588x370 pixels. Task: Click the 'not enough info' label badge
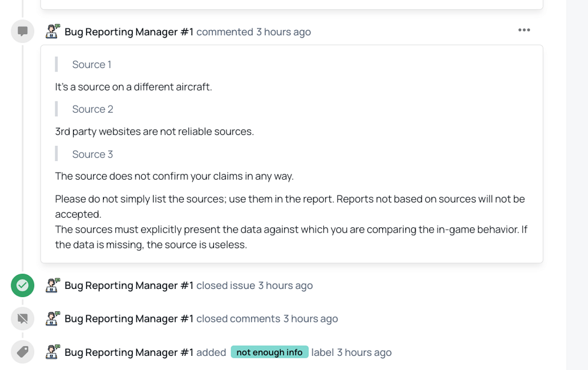(x=270, y=352)
